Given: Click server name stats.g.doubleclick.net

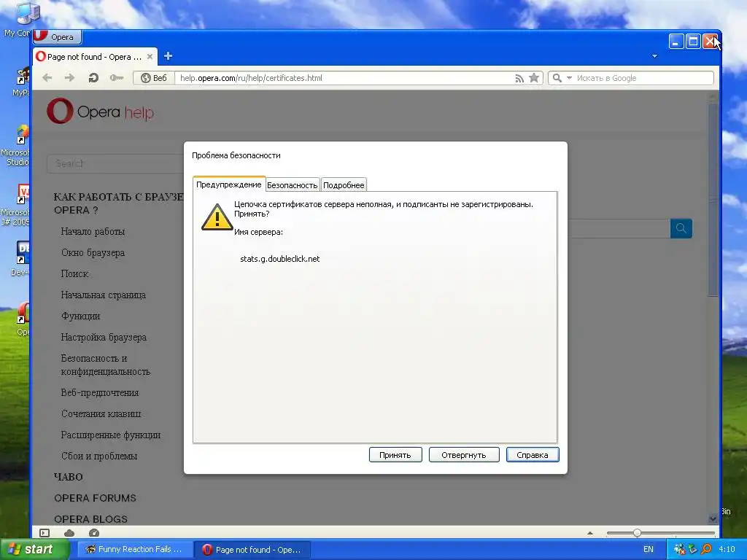Looking at the screenshot, I should tap(279, 259).
